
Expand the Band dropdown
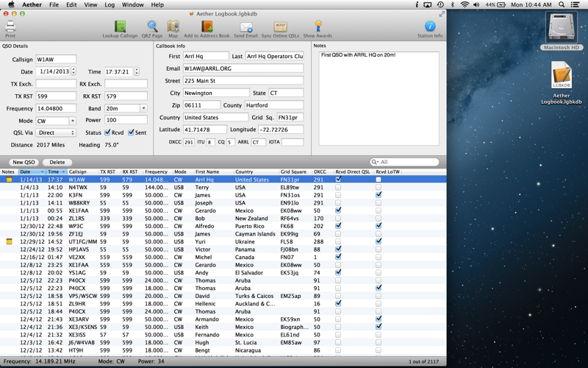[143, 108]
